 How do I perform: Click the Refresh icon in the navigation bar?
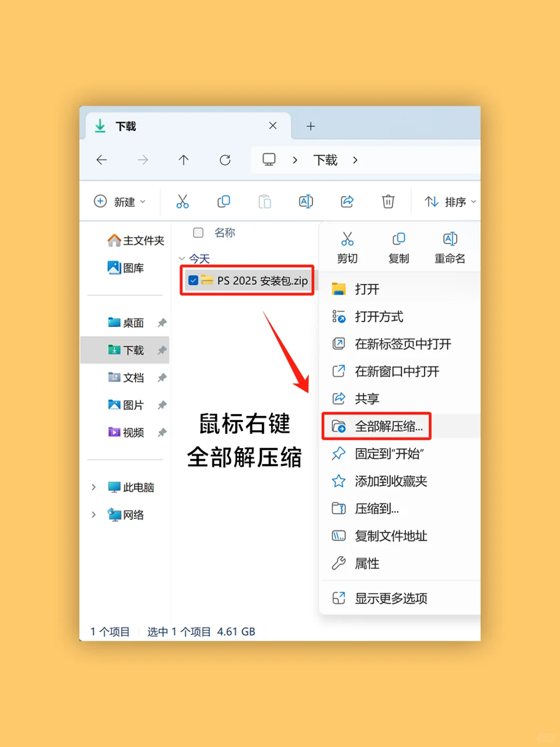coord(225,160)
